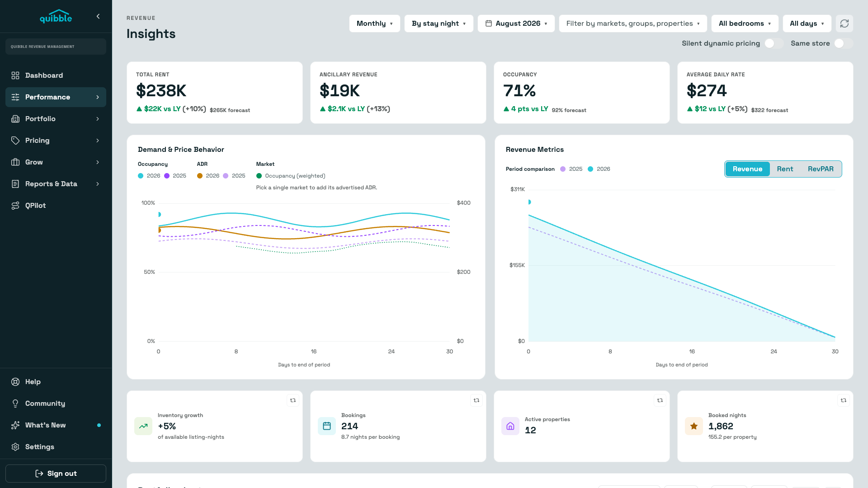Viewport: 868px width, 488px height.
Task: Toggle Occupancy 2025 legend series
Action: point(175,176)
